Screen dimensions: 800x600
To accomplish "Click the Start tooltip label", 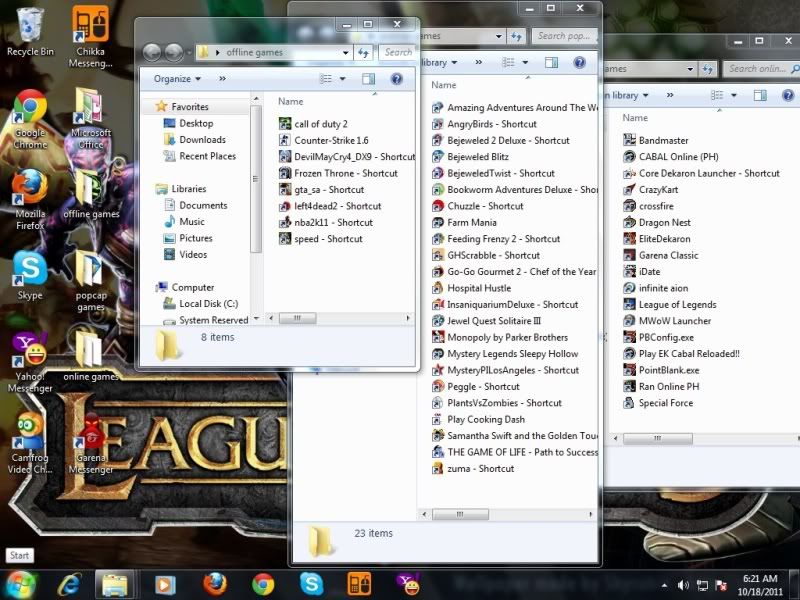I will click(x=19, y=555).
